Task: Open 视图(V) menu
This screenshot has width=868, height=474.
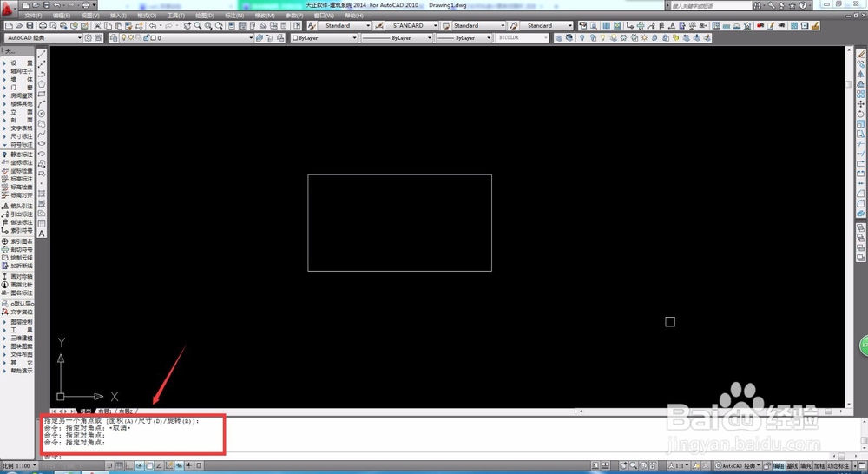Action: (x=89, y=16)
